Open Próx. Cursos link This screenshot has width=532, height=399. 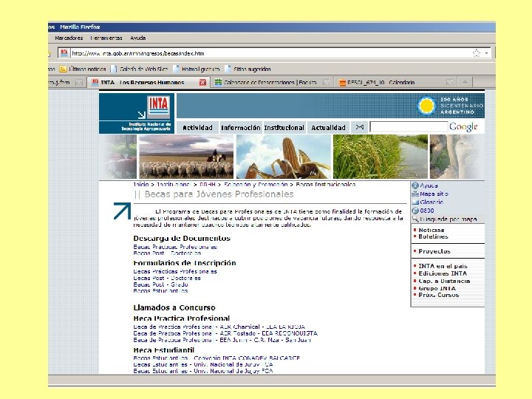439,295
